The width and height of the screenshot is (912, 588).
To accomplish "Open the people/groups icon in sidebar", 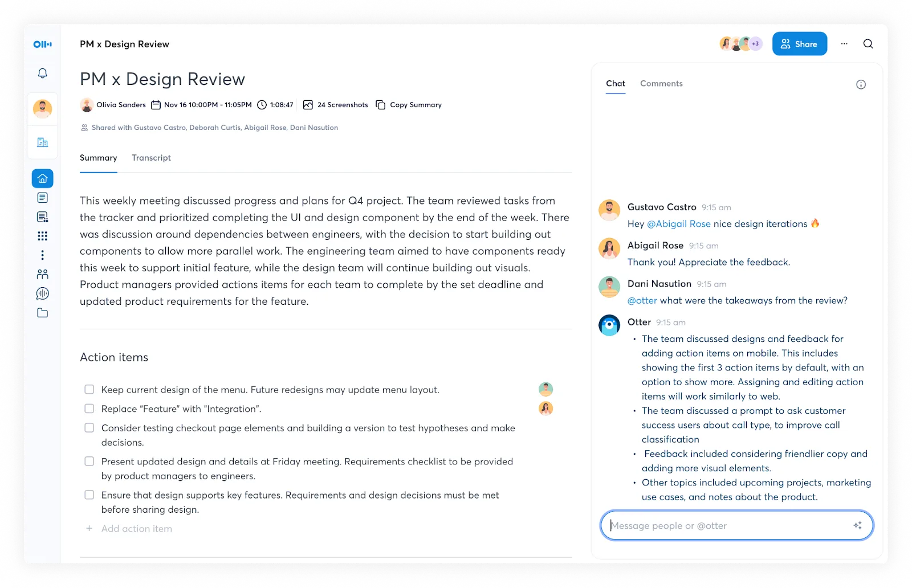I will pyautogui.click(x=42, y=274).
